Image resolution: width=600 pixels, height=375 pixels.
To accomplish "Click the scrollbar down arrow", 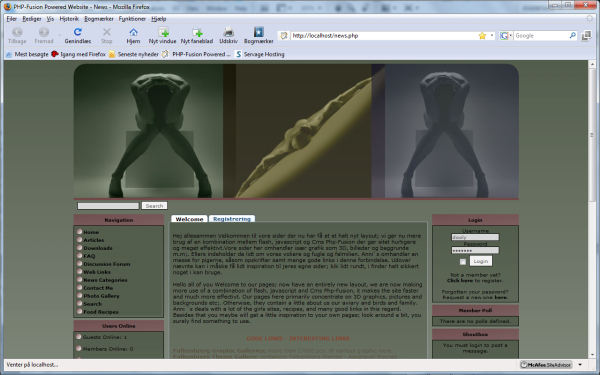I will 592,355.
